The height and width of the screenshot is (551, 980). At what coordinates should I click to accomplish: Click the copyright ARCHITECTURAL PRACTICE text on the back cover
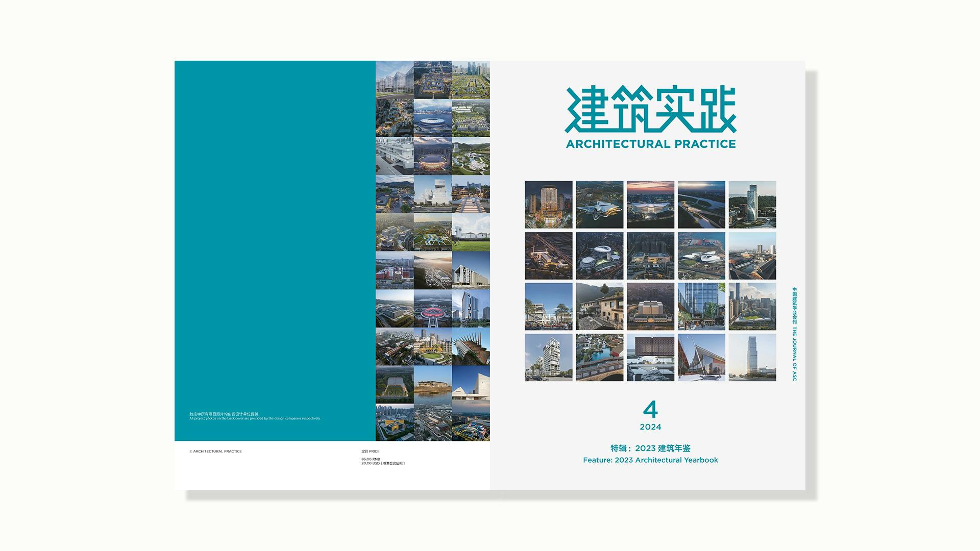pyautogui.click(x=216, y=452)
